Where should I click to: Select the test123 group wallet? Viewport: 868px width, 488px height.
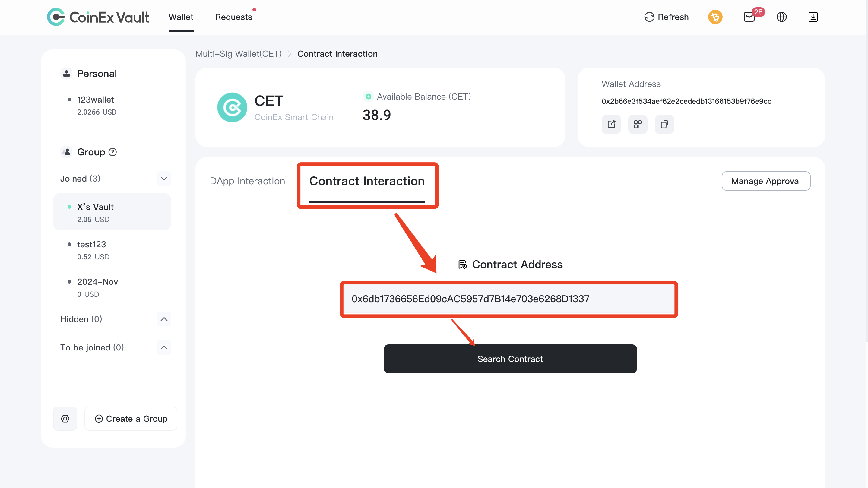(x=112, y=250)
